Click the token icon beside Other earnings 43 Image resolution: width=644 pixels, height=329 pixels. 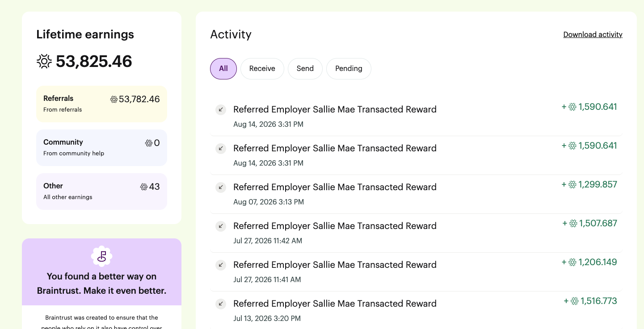[x=144, y=187]
